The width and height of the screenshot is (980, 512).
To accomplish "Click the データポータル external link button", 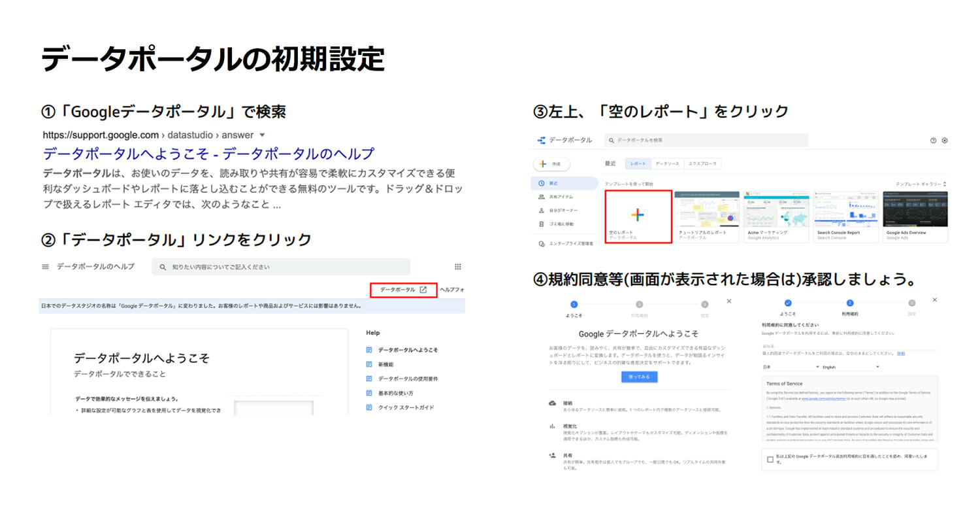I will (x=403, y=290).
